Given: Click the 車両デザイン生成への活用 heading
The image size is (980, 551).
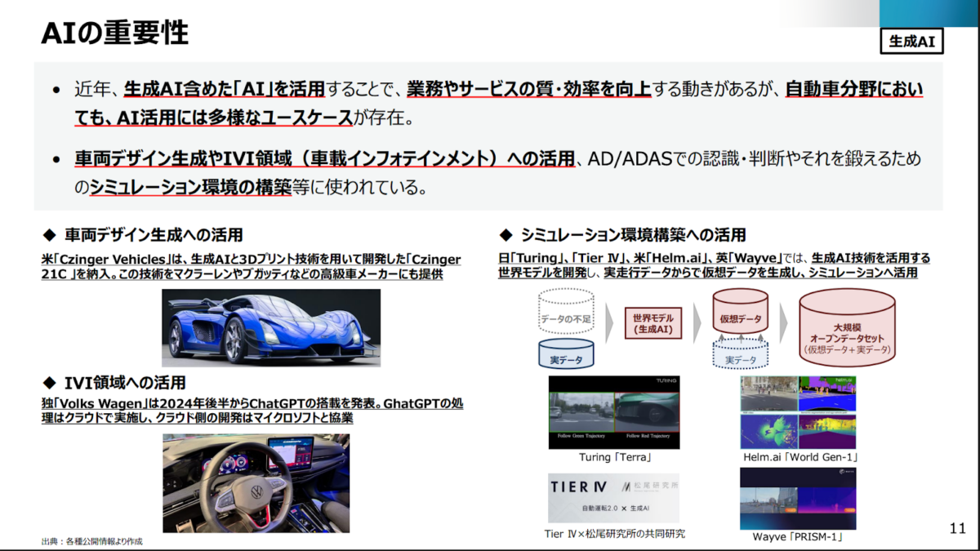Looking at the screenshot, I should [x=154, y=235].
